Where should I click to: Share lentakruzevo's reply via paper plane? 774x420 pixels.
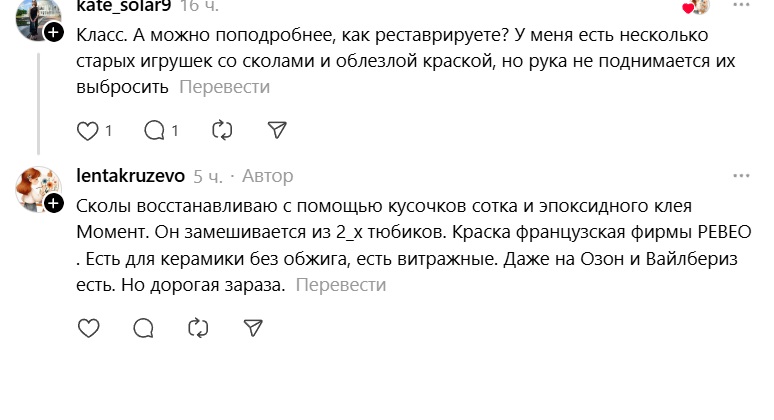point(253,328)
